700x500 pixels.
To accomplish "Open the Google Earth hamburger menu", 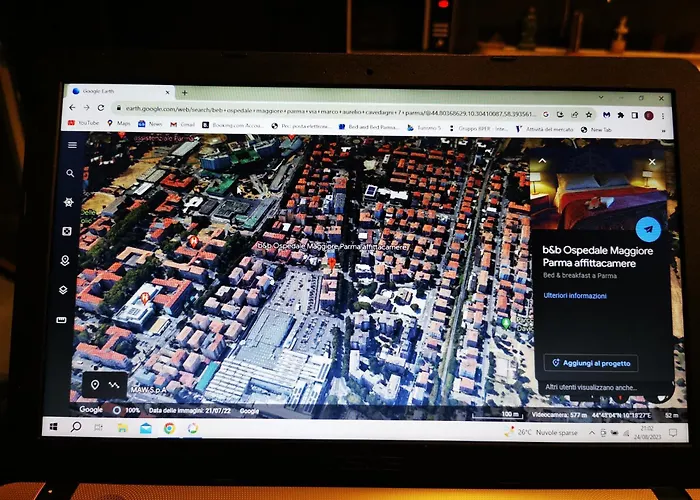I will 72,145.
